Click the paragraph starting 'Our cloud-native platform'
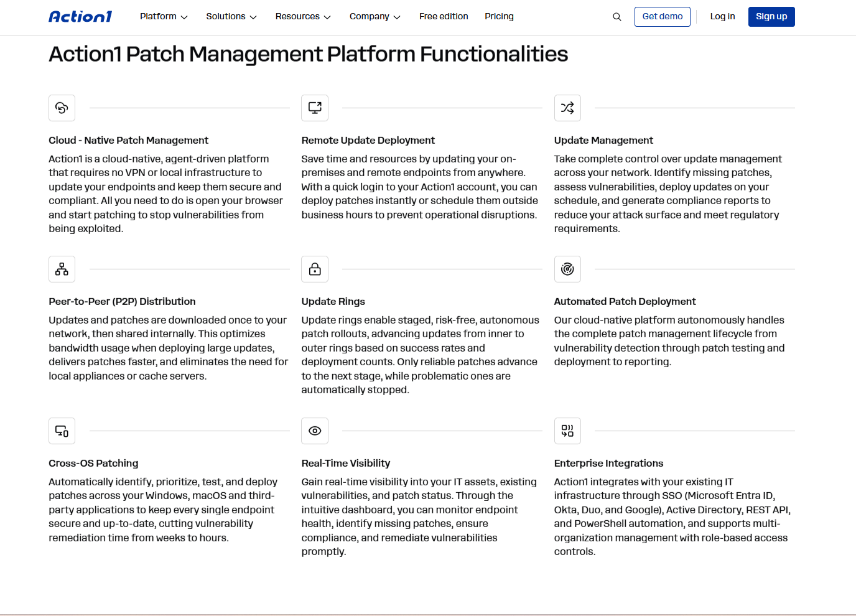The image size is (856, 616). (669, 341)
